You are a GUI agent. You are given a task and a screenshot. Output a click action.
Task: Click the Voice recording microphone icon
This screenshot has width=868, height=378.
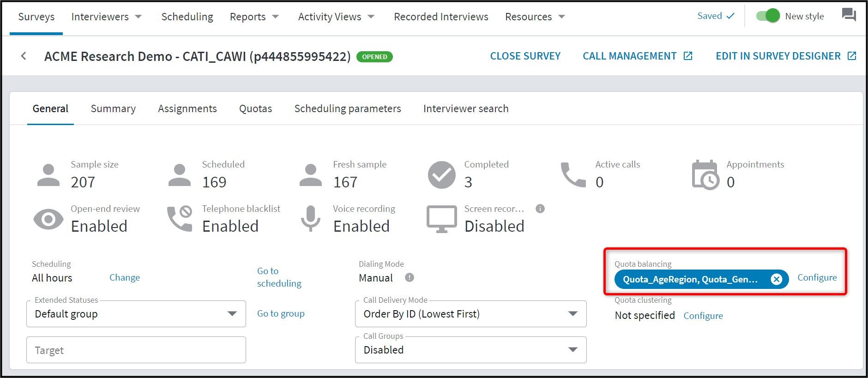coord(311,219)
